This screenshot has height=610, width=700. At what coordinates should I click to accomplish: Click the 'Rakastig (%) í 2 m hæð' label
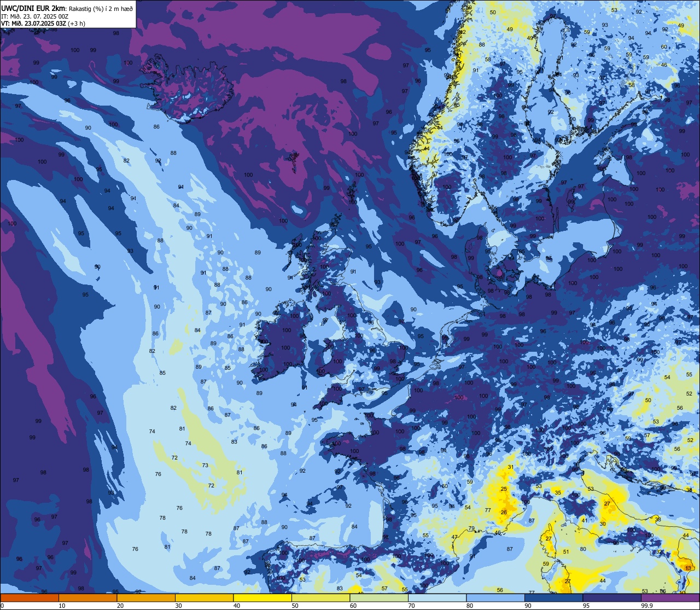click(101, 8)
